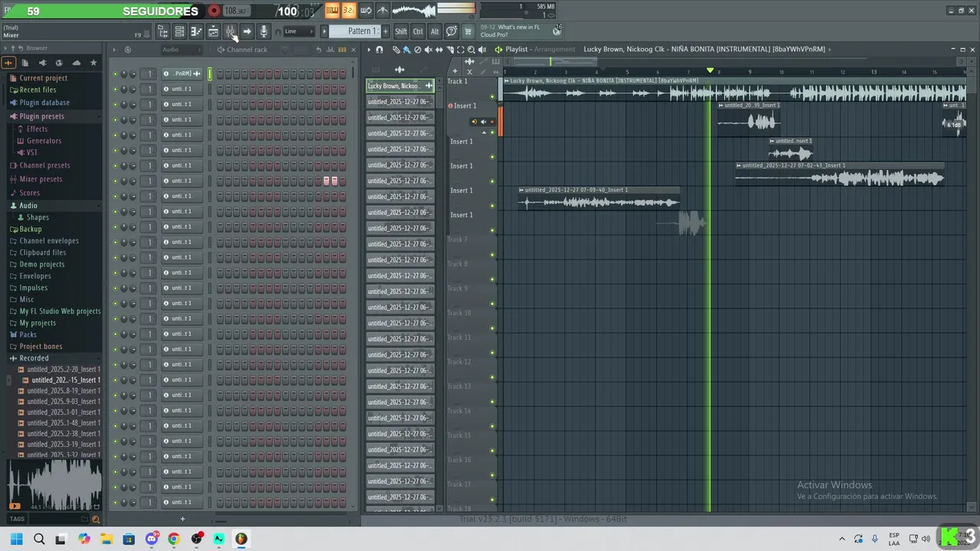Open Channel rack graph editor icon
The height and width of the screenshot is (551, 980).
pyautogui.click(x=331, y=50)
